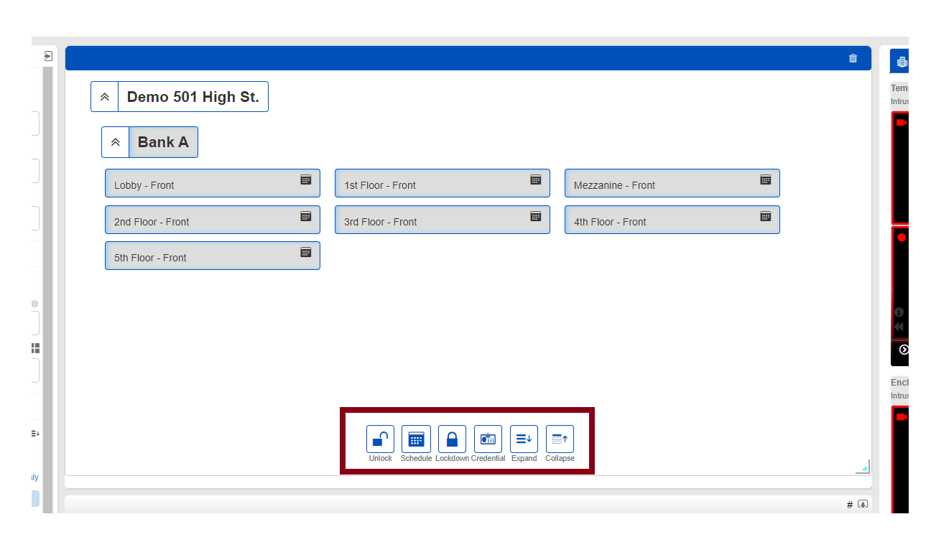Click keypad icon on Mezzanine - Front
This screenshot has width=936, height=560.
click(765, 179)
